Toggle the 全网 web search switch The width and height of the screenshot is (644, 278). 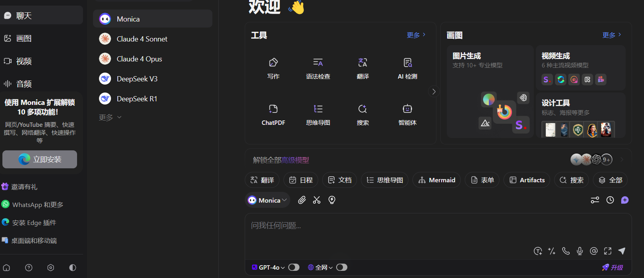[342, 267]
